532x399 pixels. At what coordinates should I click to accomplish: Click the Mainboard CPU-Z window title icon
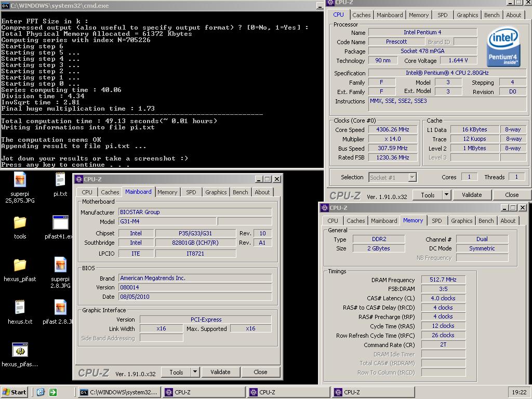click(x=79, y=179)
